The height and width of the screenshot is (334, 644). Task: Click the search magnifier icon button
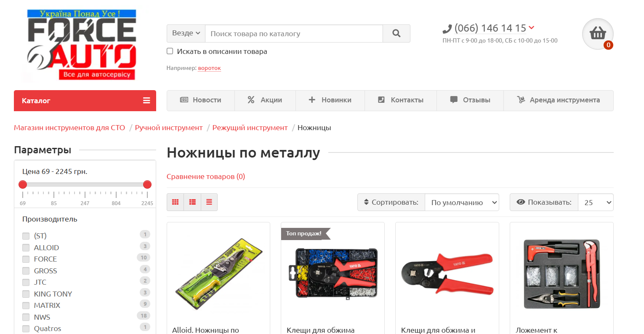(396, 33)
